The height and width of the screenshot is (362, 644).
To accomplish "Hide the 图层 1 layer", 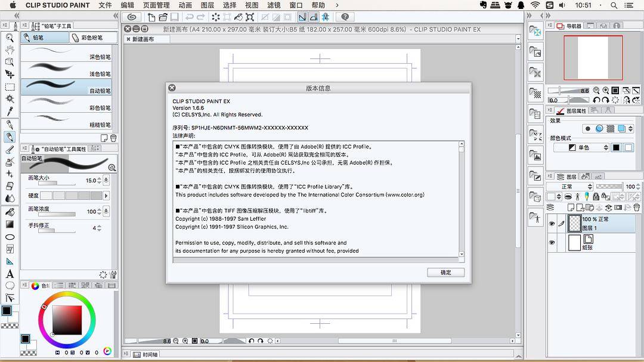I will 552,222.
